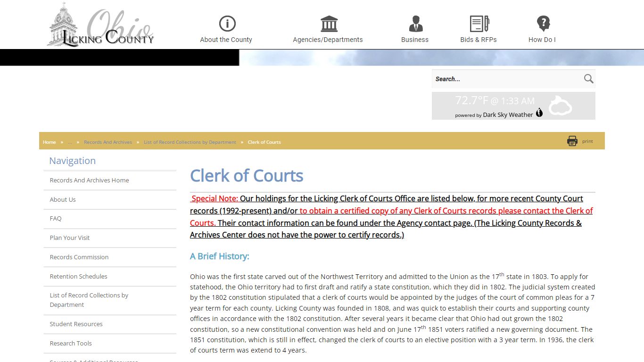Click the Bids & RFPs document icon
The height and width of the screenshot is (362, 644).
pyautogui.click(x=479, y=24)
